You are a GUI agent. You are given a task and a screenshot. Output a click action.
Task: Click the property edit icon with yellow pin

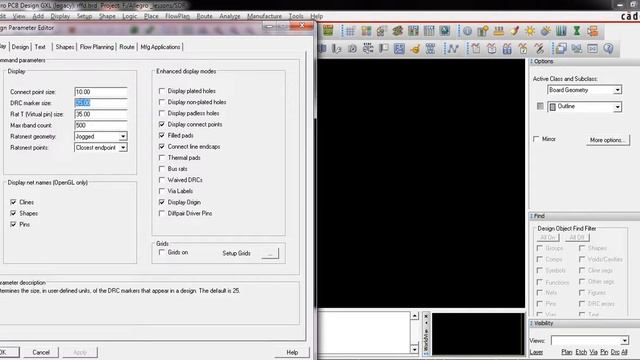click(x=483, y=31)
